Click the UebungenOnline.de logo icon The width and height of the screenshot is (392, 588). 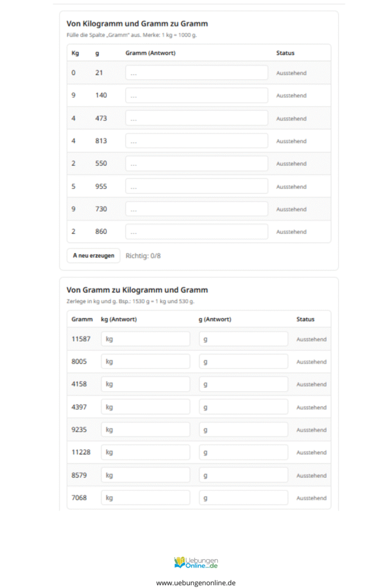180,562
